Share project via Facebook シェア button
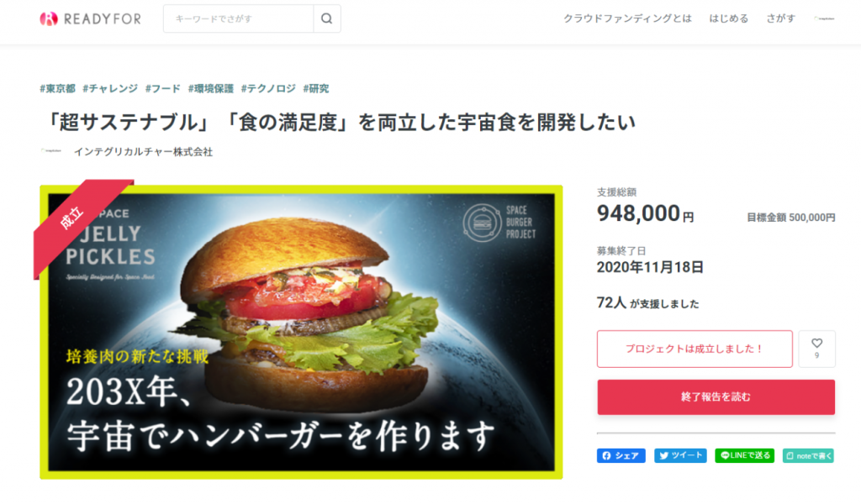 point(621,456)
